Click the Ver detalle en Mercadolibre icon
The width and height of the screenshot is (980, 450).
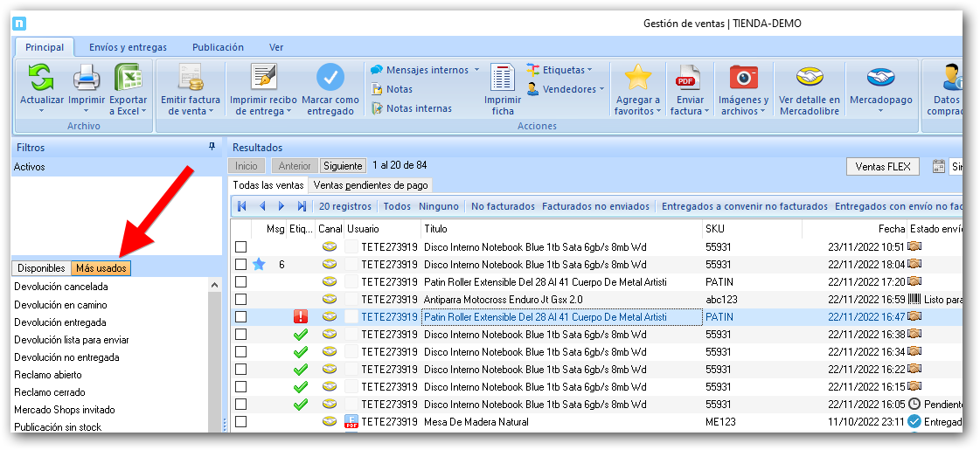[x=809, y=79]
